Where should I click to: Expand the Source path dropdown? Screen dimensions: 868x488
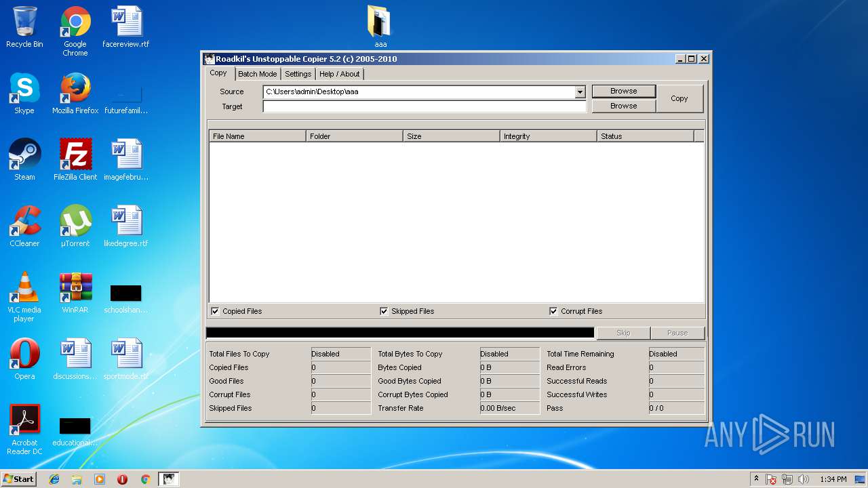click(580, 92)
